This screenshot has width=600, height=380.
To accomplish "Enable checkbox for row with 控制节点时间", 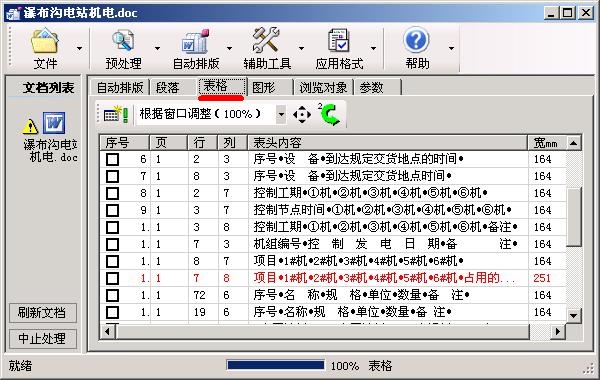I will pos(112,210).
